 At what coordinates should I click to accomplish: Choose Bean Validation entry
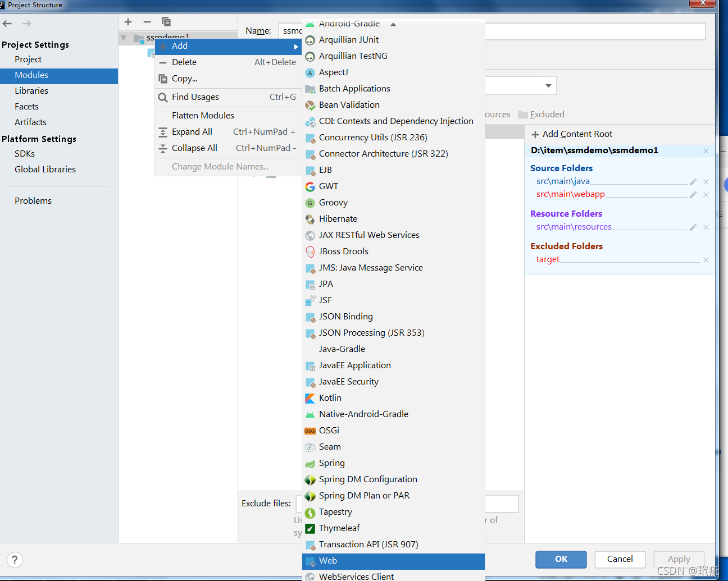point(393,105)
